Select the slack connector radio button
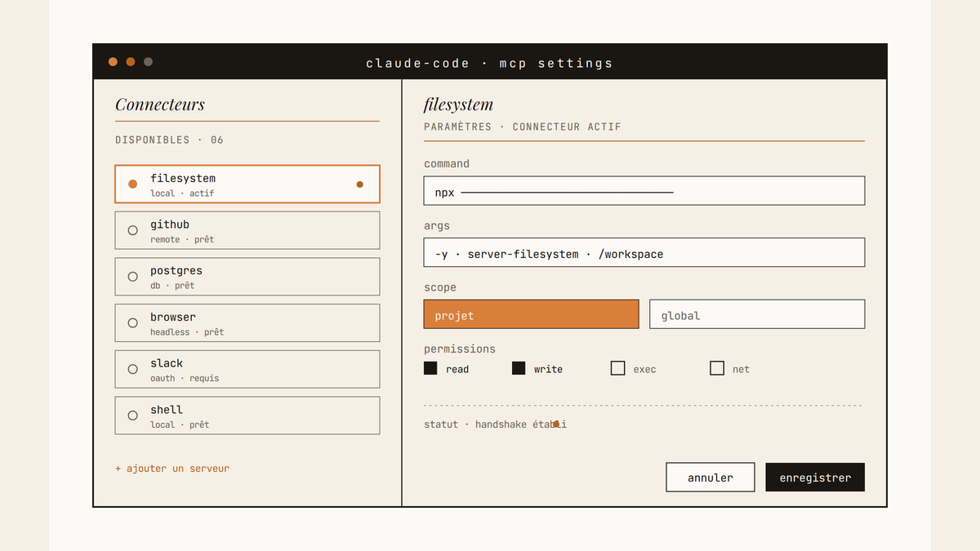This screenshot has width=980, height=551. (x=133, y=370)
